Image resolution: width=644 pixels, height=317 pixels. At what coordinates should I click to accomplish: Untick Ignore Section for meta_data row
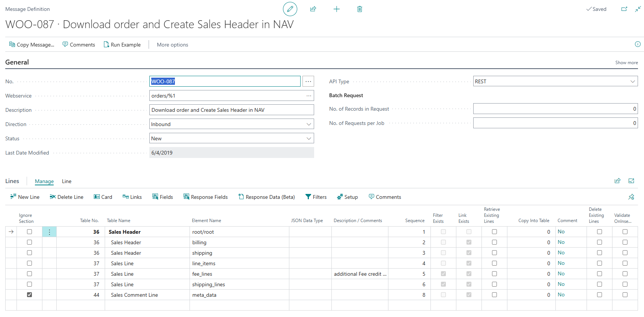pos(29,295)
